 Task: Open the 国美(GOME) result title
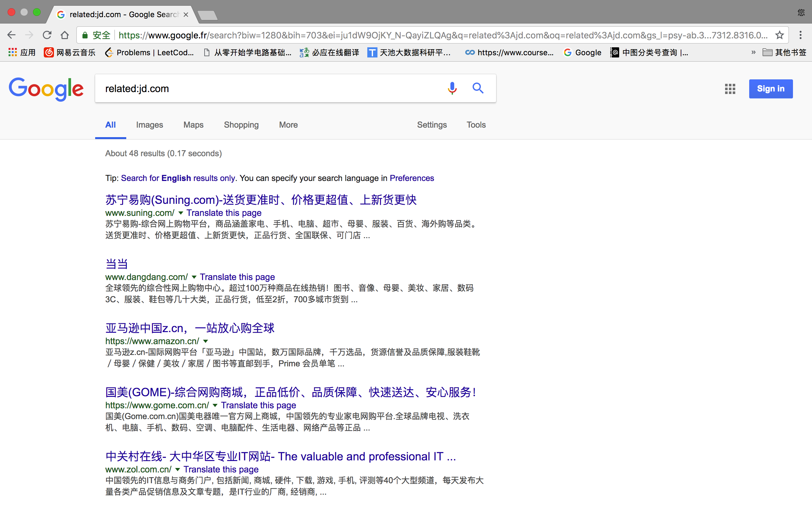[x=291, y=392]
